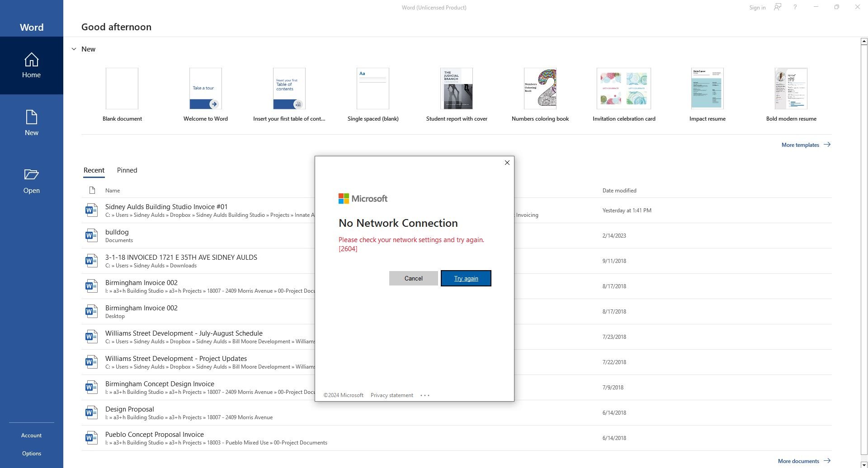The height and width of the screenshot is (468, 868).
Task: Click the Date modified column header
Action: coord(619,191)
